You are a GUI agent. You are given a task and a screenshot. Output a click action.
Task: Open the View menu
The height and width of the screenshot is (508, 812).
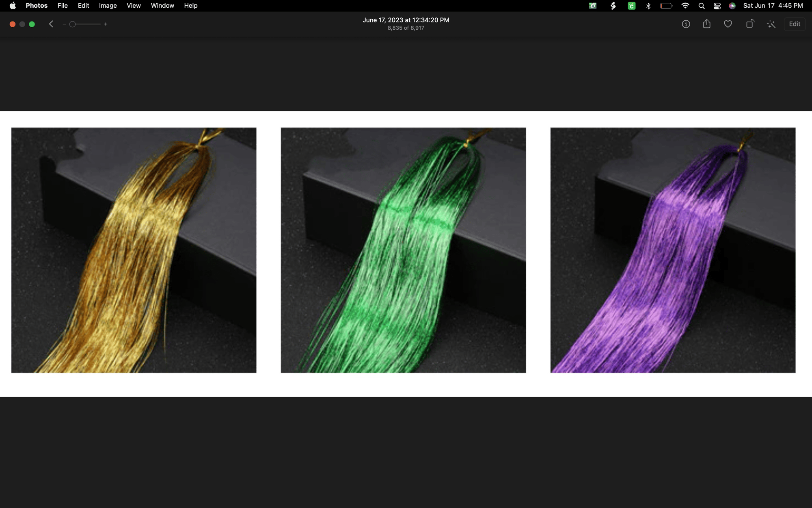click(x=134, y=6)
